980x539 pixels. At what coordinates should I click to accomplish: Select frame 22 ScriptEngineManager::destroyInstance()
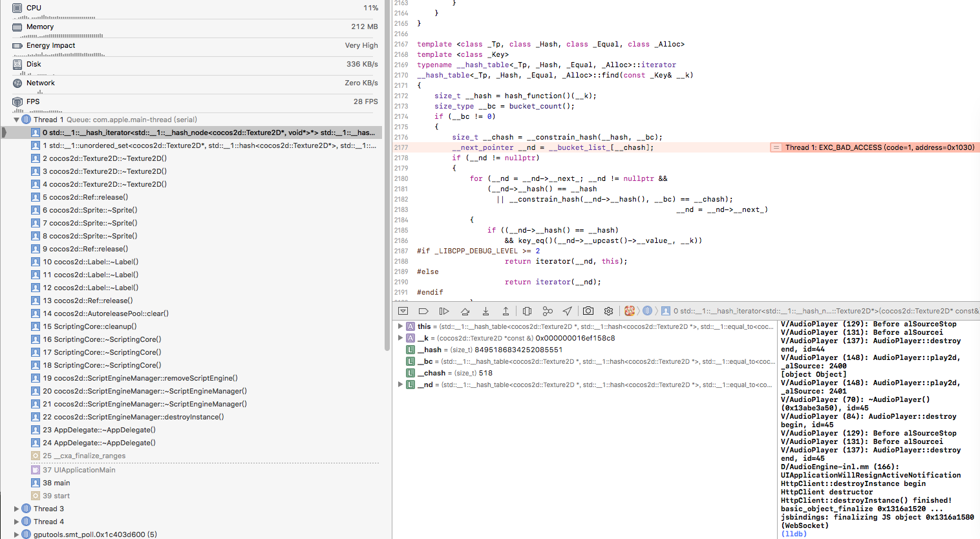(193, 417)
